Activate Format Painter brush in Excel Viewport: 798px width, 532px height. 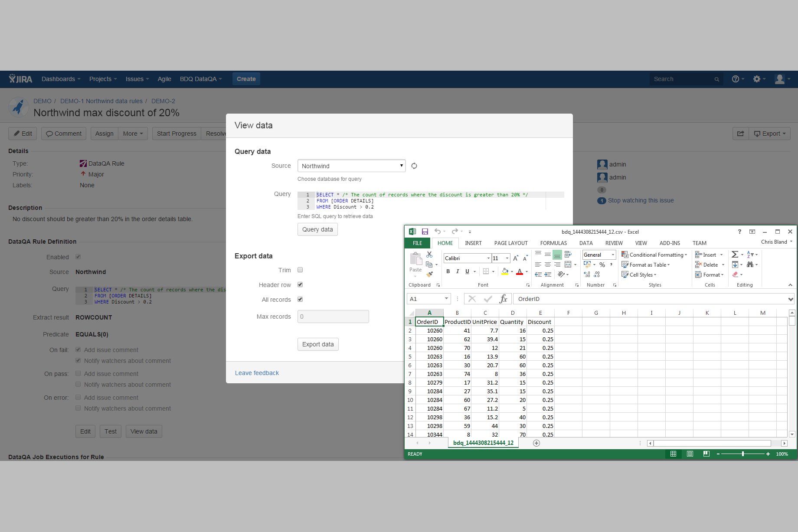coord(429,274)
